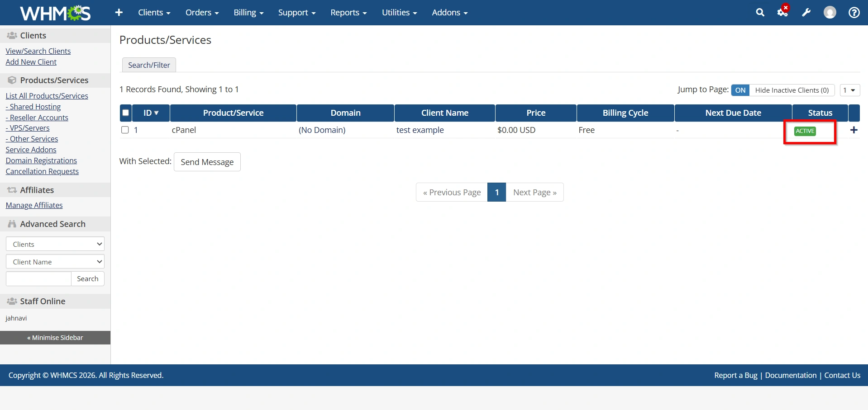The image size is (868, 410).
Task: Sort by Status column header
Action: point(820,113)
